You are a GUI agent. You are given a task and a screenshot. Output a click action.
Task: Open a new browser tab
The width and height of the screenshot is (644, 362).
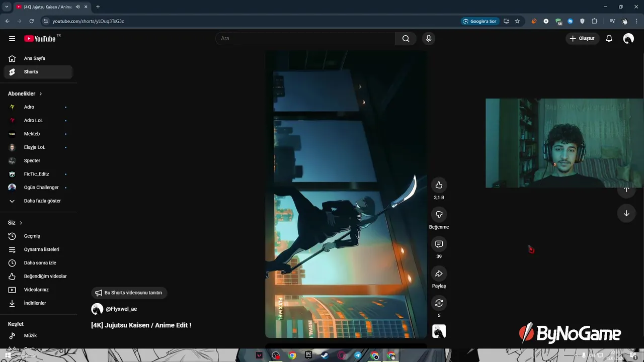[98, 7]
